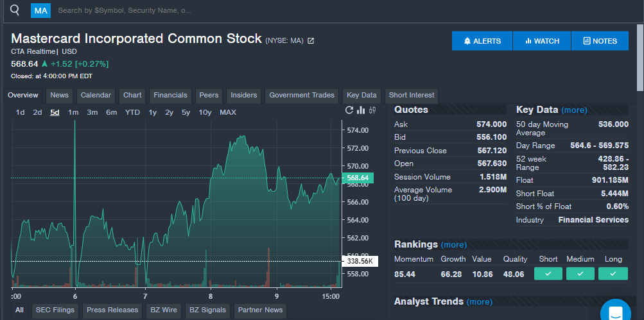The height and width of the screenshot is (320, 644).
Task: Click the Short ranking green checkmark
Action: point(548,274)
